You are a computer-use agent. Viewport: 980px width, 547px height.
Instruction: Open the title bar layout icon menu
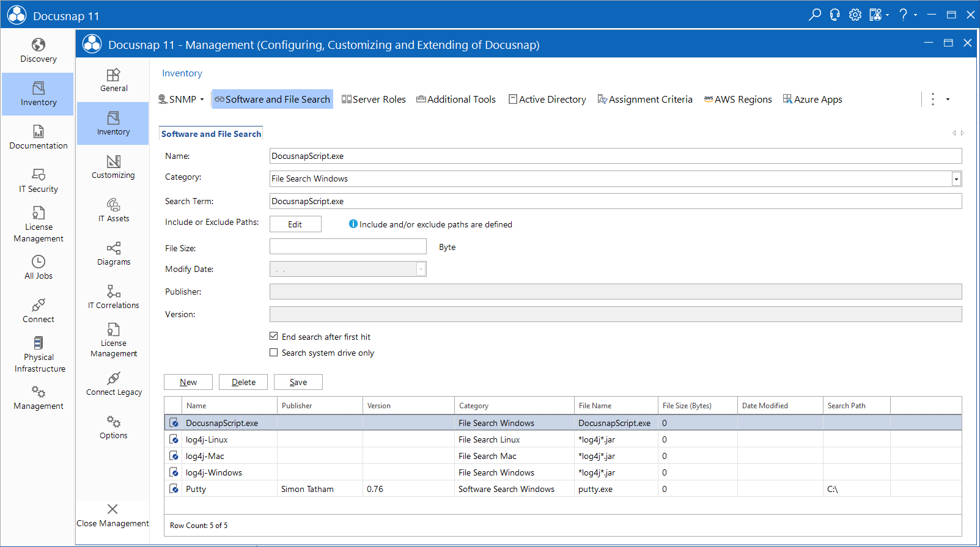tap(879, 15)
